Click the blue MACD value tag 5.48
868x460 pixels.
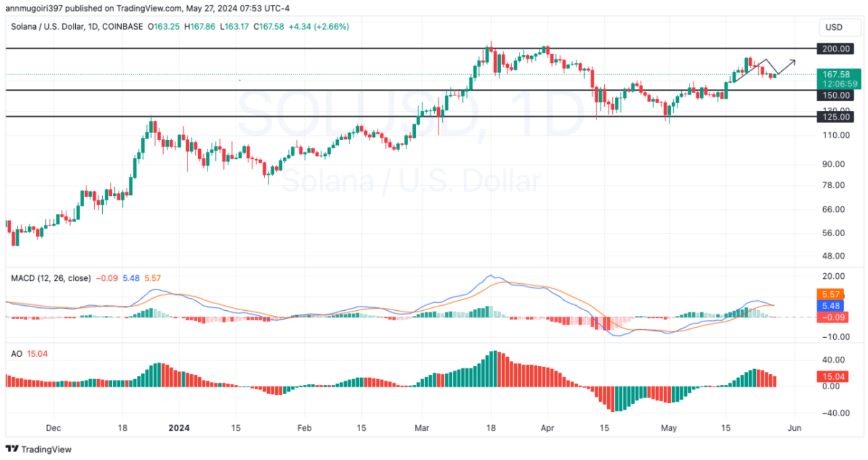pos(830,306)
